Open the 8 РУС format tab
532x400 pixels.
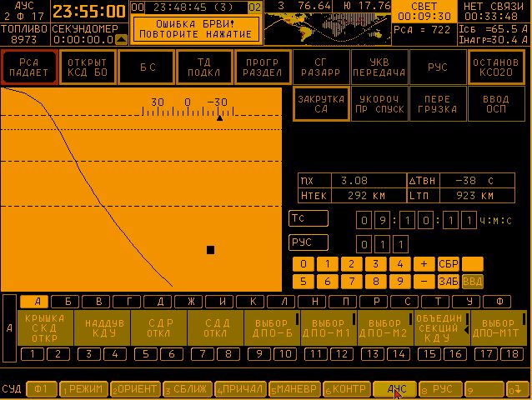pyautogui.click(x=440, y=389)
